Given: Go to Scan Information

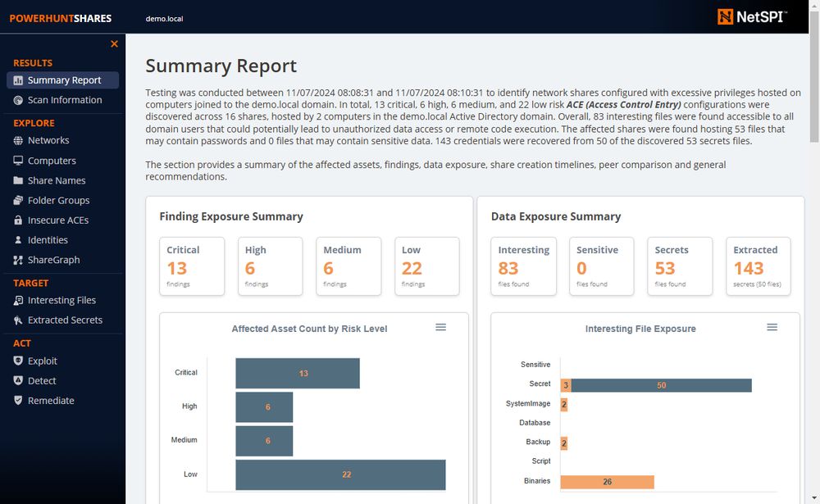Looking at the screenshot, I should pyautogui.click(x=63, y=100).
